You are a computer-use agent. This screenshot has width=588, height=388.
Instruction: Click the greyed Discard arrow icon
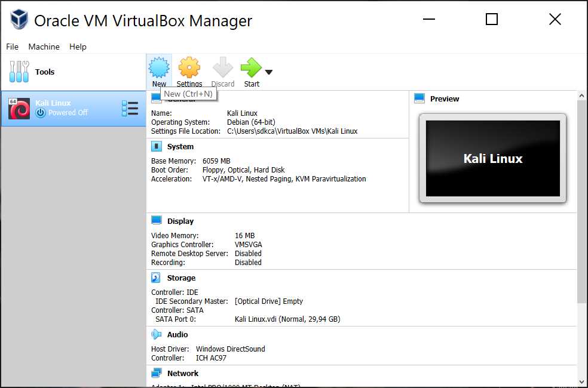222,67
